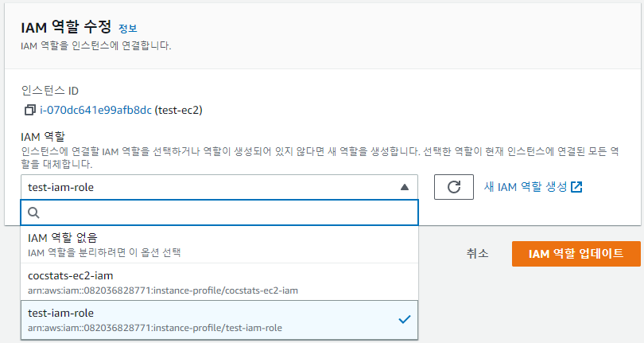Click the 새 IAM 역할 생성 link text
Viewport: 644px width, 343px height.
pos(526,187)
